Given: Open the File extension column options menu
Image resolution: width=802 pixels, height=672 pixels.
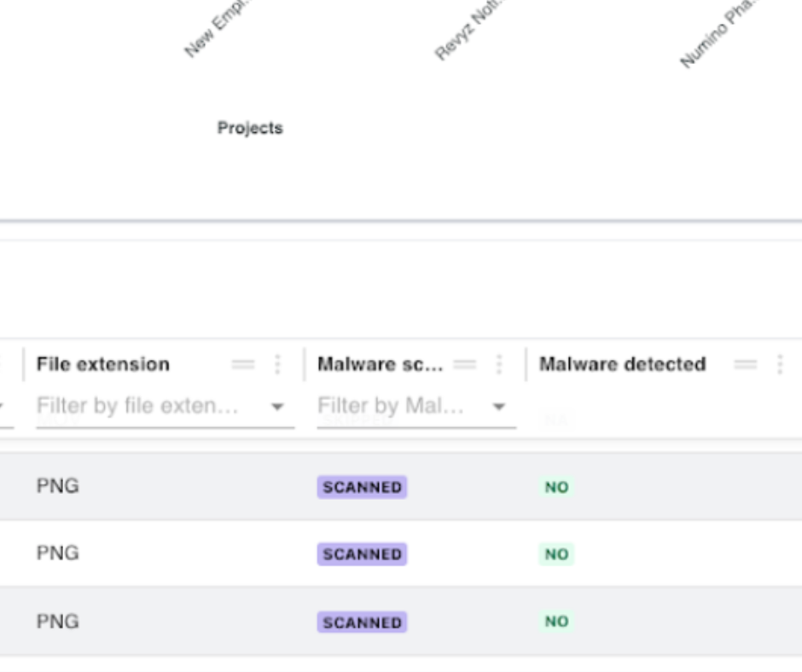Looking at the screenshot, I should pos(277,365).
